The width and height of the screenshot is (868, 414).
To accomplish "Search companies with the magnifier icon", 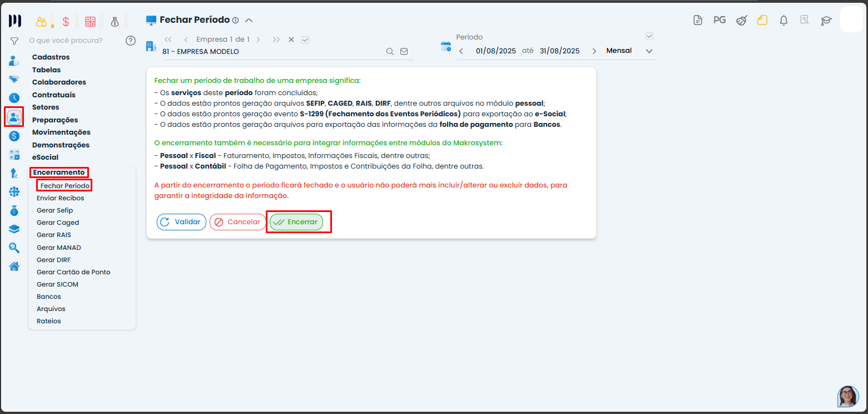I will coord(390,51).
